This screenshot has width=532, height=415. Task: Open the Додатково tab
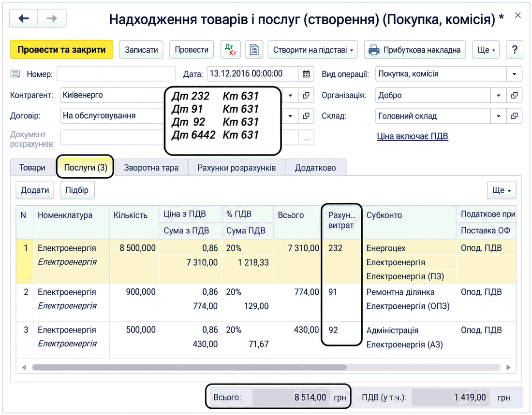coord(315,168)
